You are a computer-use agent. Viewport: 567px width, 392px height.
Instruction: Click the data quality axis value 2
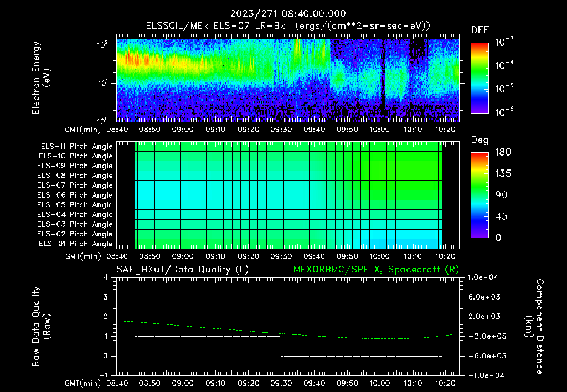coord(106,316)
